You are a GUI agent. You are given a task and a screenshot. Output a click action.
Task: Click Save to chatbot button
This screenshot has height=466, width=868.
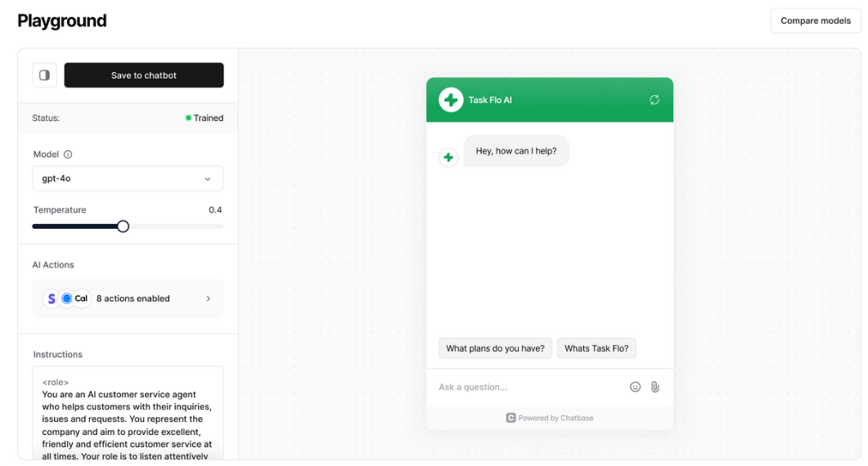pos(144,75)
